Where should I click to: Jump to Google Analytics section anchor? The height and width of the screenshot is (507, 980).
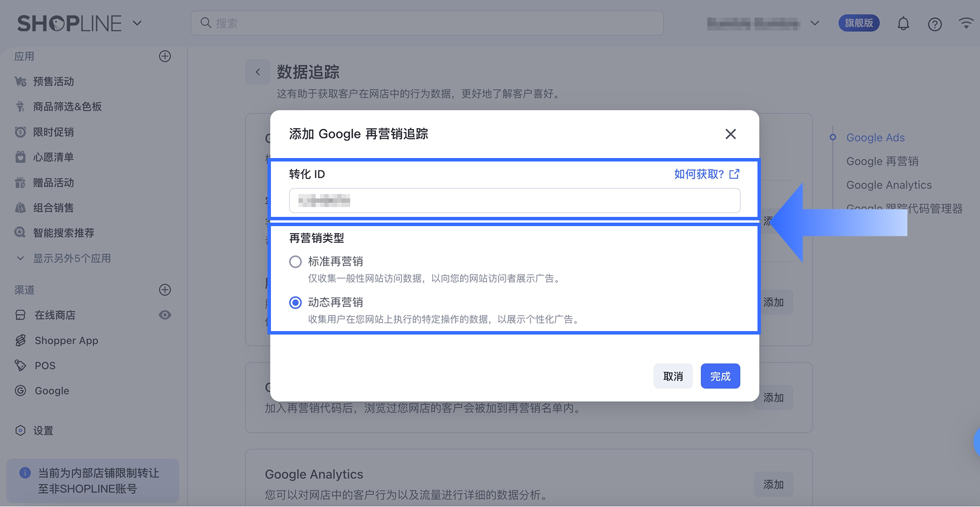click(x=888, y=185)
